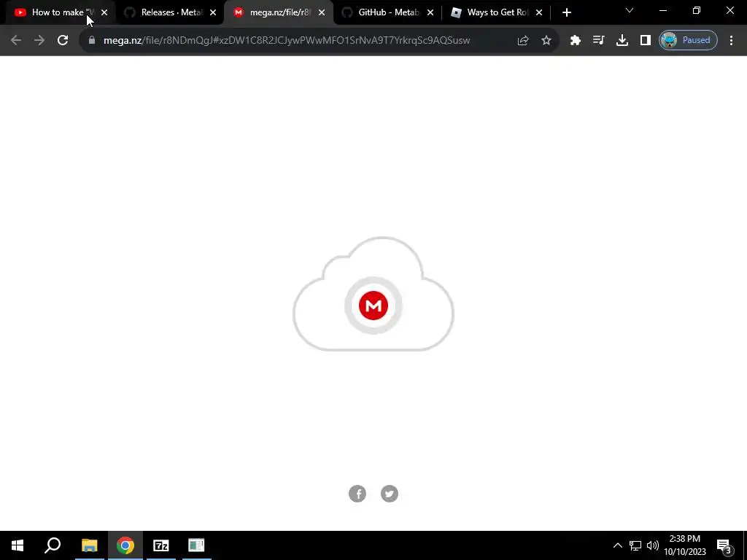
Task: Open the tab search dropdown arrow
Action: click(630, 10)
